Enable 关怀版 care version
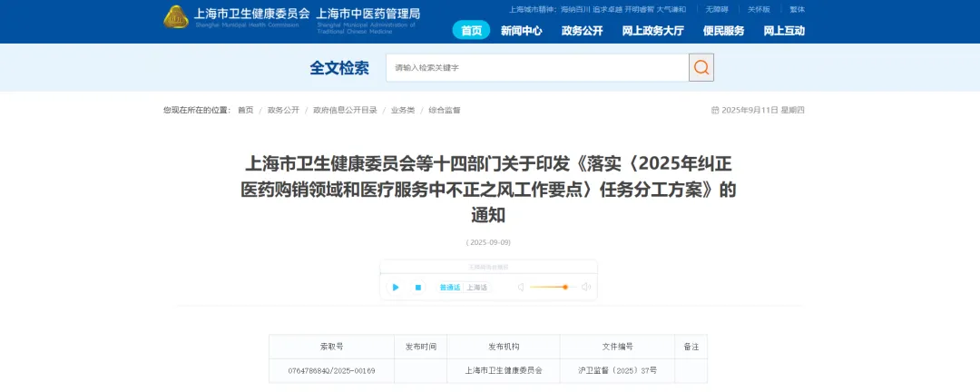 (x=758, y=9)
